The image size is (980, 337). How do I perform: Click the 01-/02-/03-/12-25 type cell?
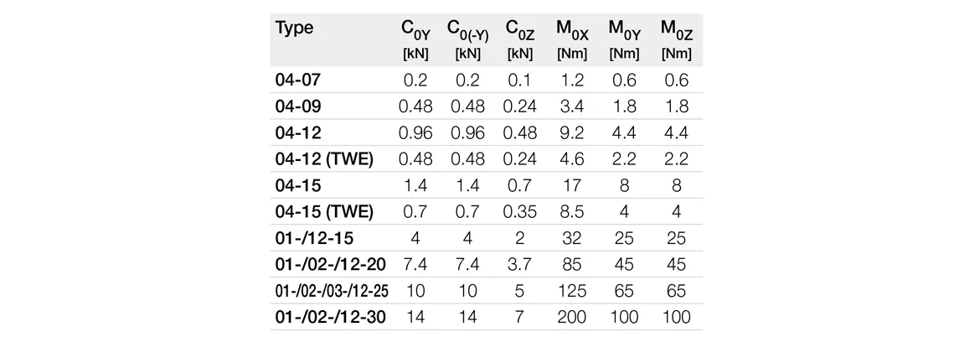coord(330,291)
